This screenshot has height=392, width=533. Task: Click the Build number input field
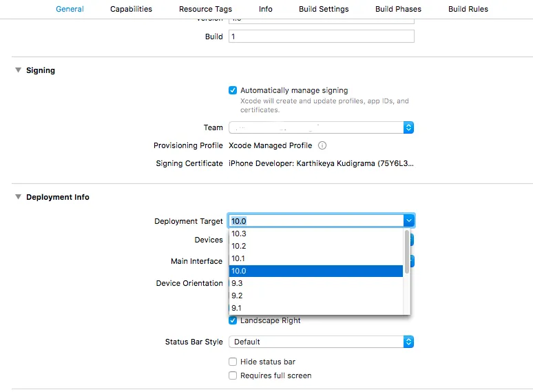click(321, 37)
